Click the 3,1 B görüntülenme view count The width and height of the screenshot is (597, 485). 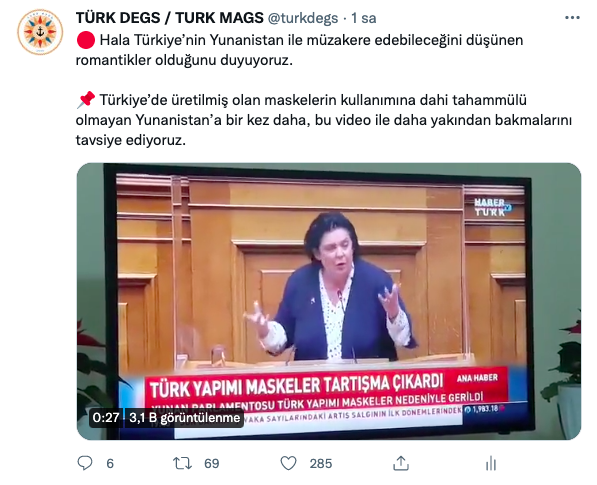185,418
